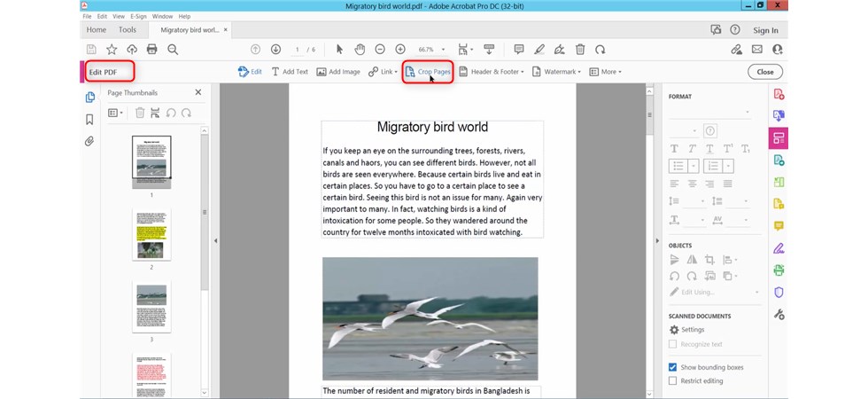868x399 pixels.
Task: Open the File menu
Action: pyautogui.click(x=87, y=17)
